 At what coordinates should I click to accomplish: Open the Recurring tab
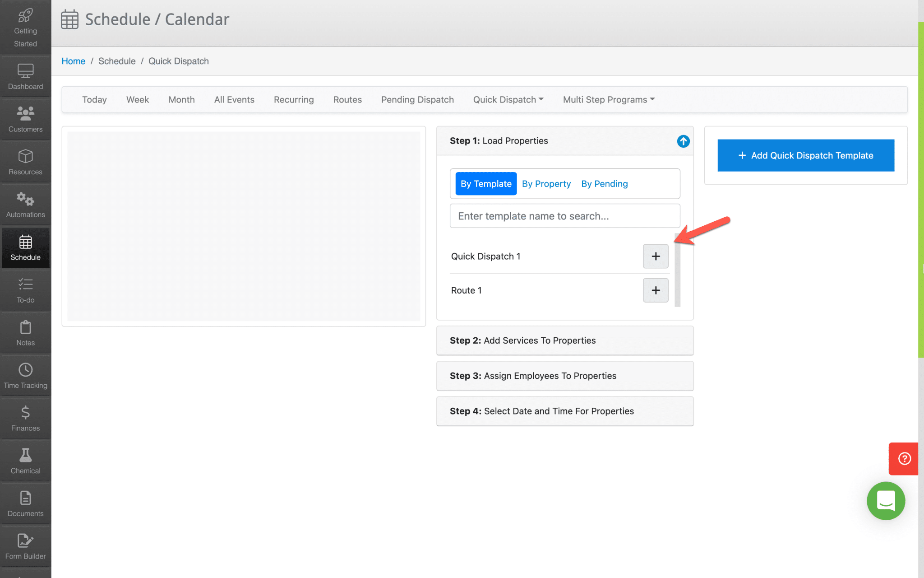click(x=294, y=100)
